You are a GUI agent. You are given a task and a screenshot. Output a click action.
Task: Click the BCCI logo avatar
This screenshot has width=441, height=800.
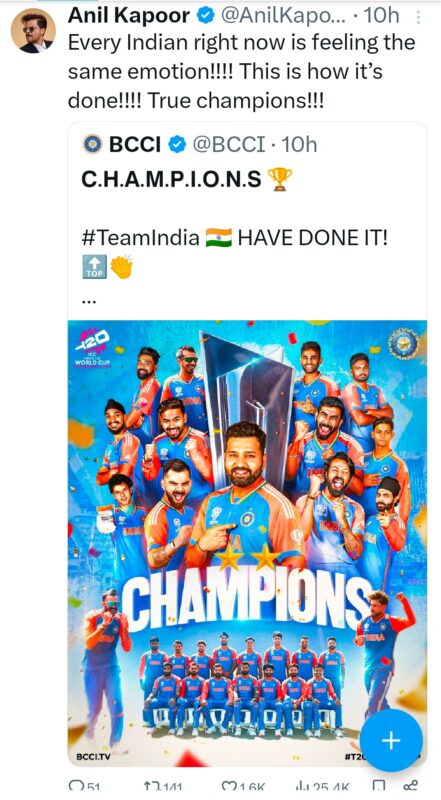[92, 145]
